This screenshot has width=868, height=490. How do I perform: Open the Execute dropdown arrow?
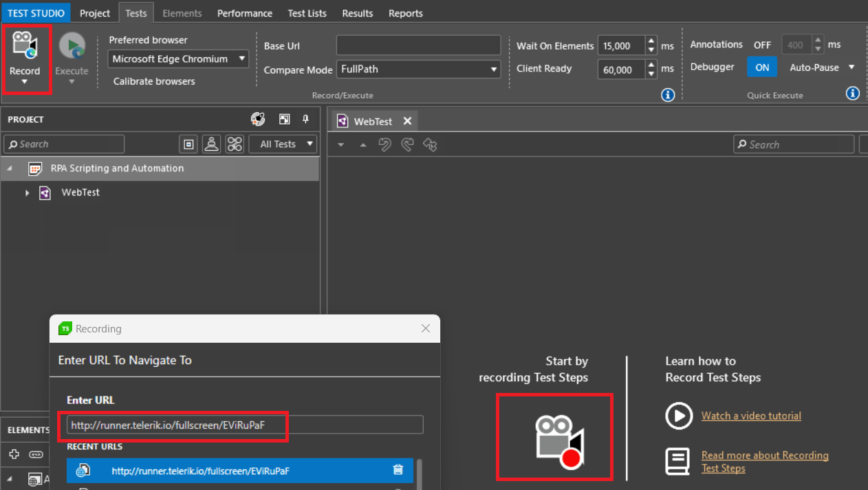[x=72, y=82]
